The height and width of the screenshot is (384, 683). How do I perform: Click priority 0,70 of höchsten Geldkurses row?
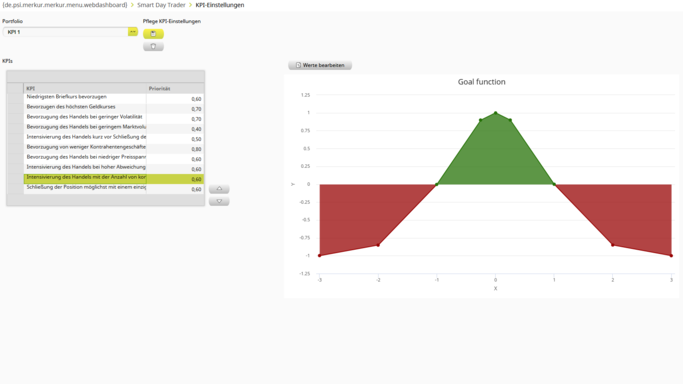(196, 109)
